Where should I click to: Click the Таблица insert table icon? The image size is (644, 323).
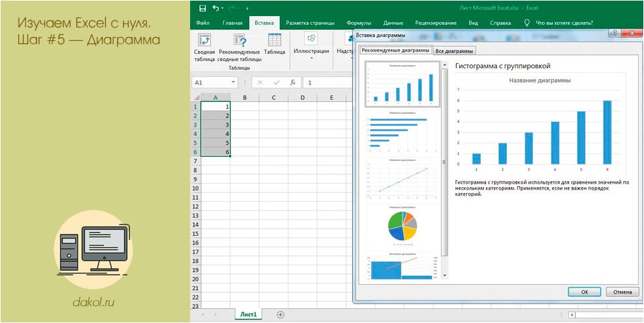pos(274,40)
